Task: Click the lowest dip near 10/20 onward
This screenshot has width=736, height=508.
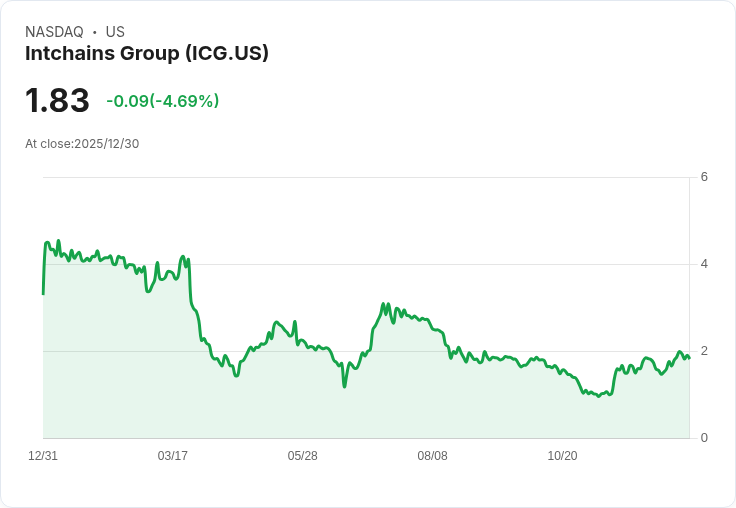Action: coord(598,397)
